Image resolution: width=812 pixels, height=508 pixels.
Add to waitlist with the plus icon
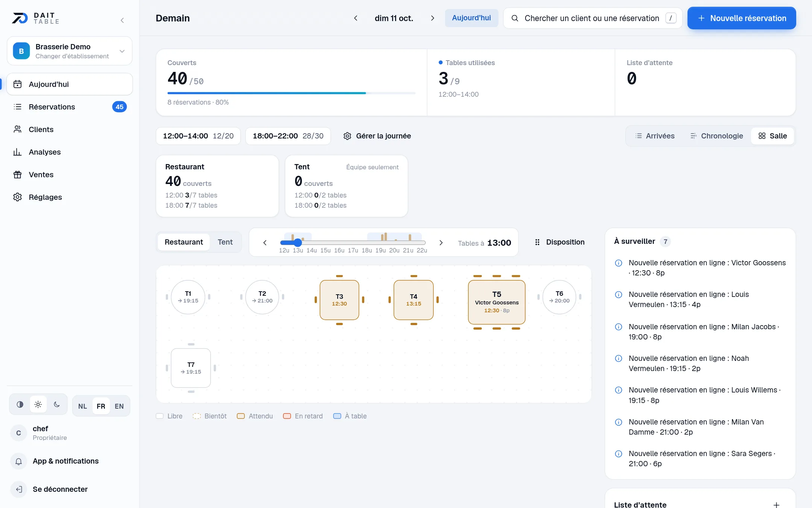[776, 505]
